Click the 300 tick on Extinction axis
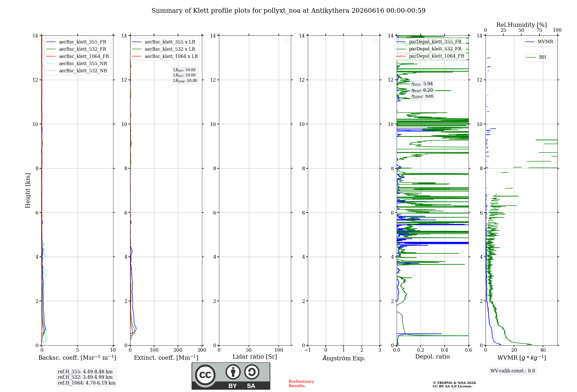Viewport: 577px width, 392px height. 202,350
